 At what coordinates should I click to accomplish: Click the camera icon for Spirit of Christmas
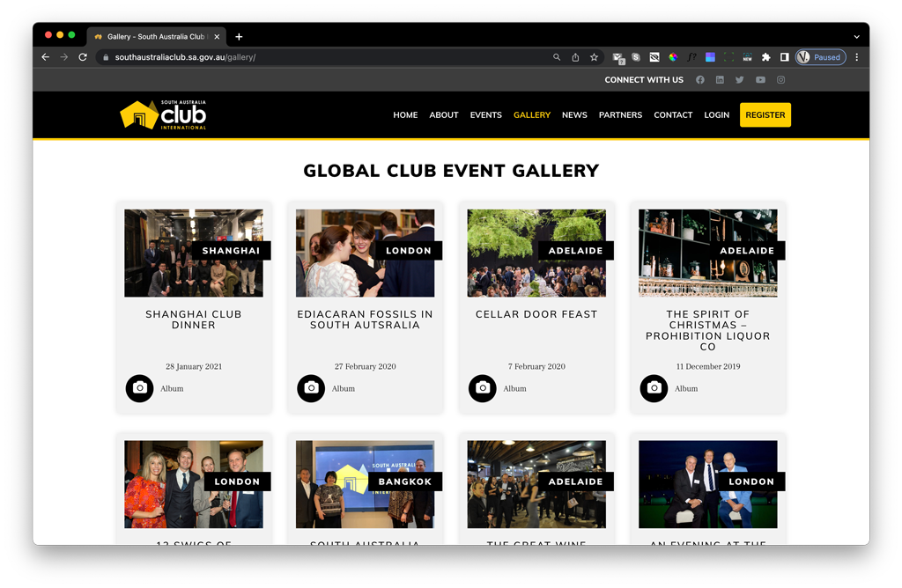pyautogui.click(x=654, y=388)
